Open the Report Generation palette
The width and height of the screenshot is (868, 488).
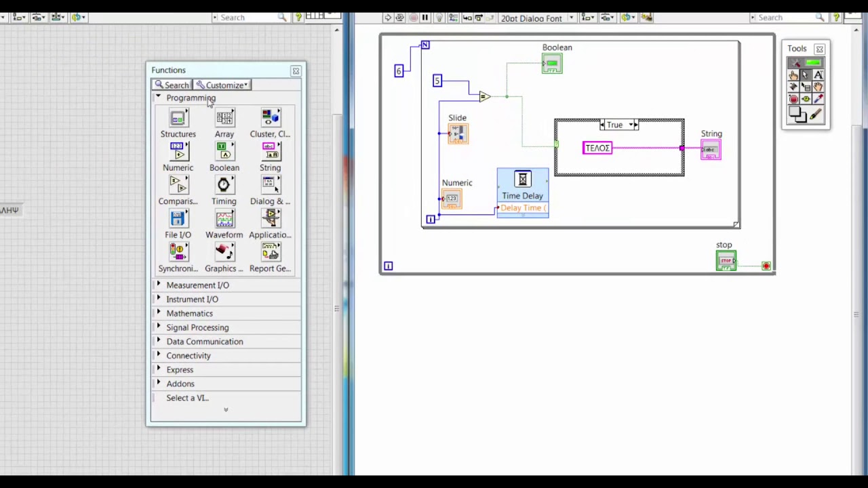click(270, 253)
